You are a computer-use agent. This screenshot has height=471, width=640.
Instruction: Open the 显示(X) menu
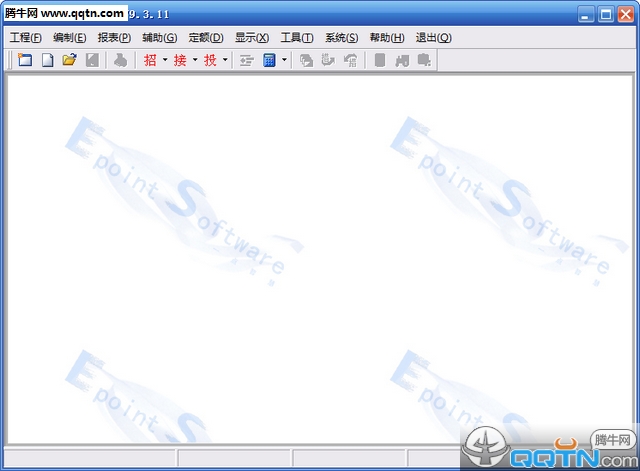pos(252,38)
